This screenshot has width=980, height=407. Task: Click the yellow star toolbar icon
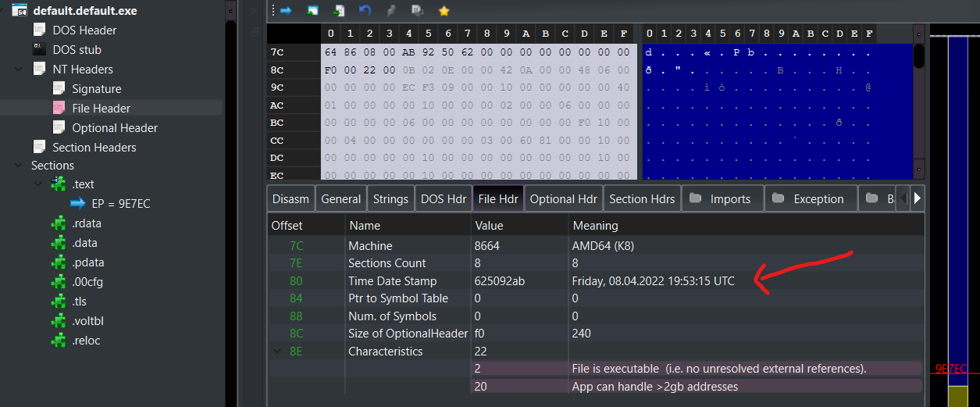444,11
